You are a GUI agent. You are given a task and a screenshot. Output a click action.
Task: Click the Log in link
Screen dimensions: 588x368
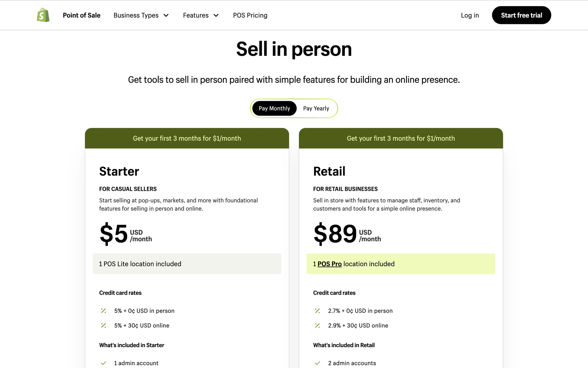[470, 15]
